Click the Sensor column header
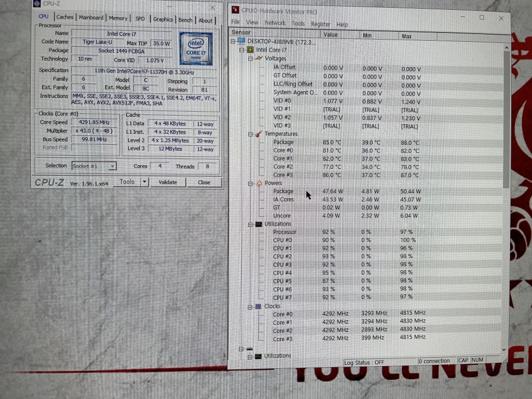This screenshot has width=532, height=399. (274, 33)
